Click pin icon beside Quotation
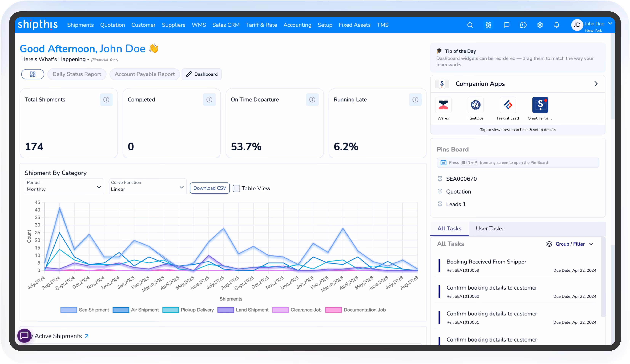Image resolution: width=630 pixels, height=364 pixels. pyautogui.click(x=440, y=192)
